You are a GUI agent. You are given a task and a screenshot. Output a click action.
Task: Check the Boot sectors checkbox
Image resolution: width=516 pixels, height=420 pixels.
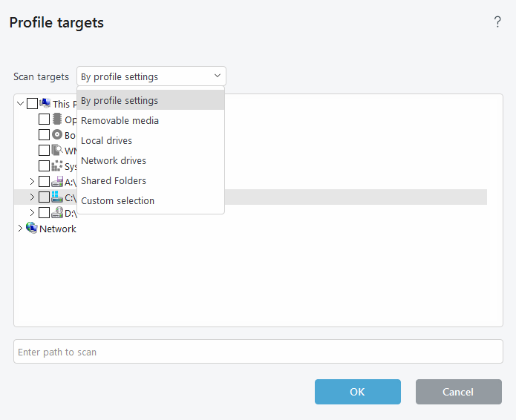(45, 135)
